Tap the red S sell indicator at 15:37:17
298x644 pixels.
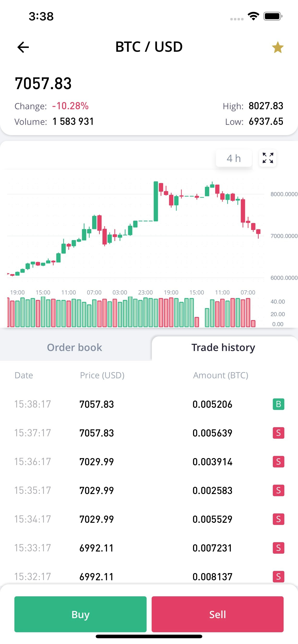[278, 433]
